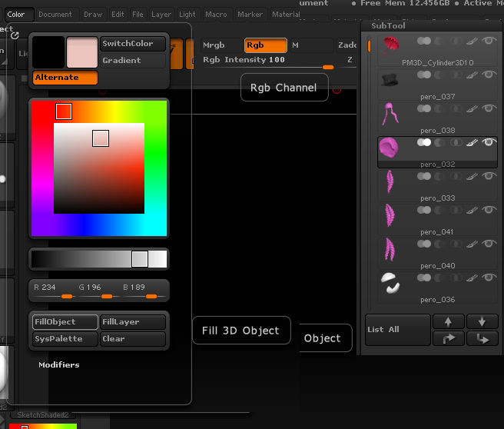Viewport: 504px width, 429px height.
Task: Click the List All button
Action: (x=398, y=330)
